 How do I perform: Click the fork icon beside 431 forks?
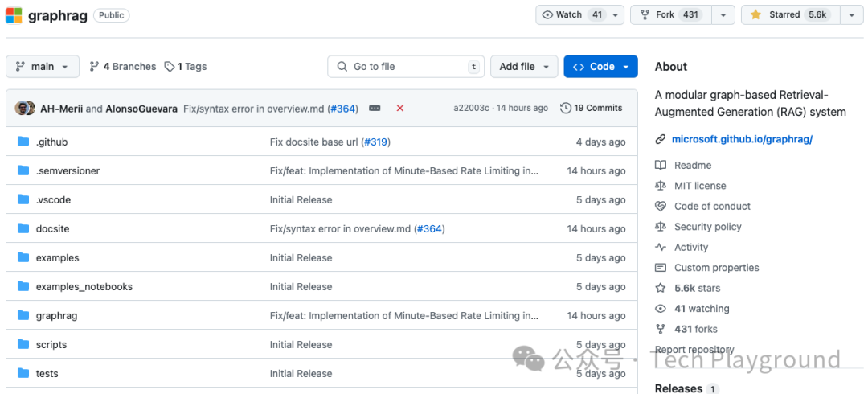pyautogui.click(x=660, y=329)
